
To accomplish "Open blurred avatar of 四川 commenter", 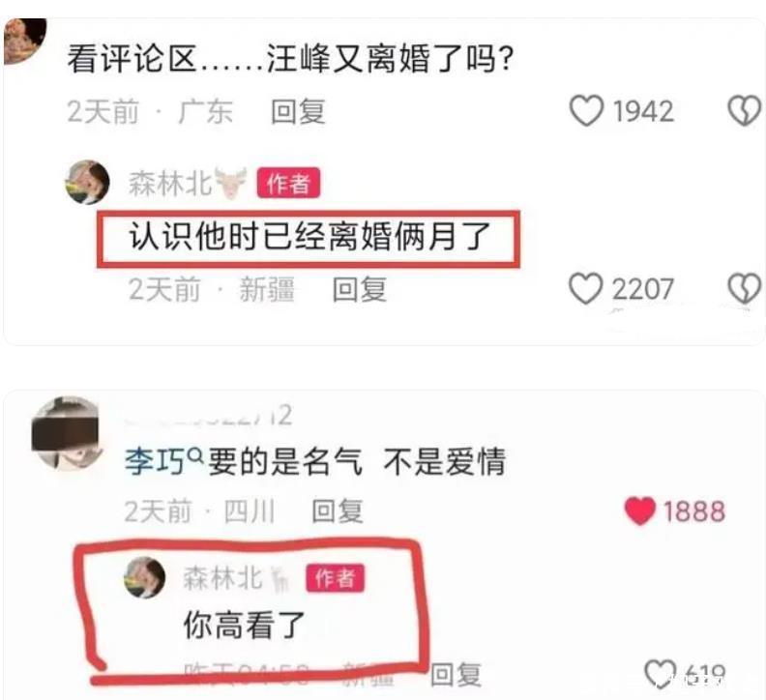I will click(x=66, y=433).
